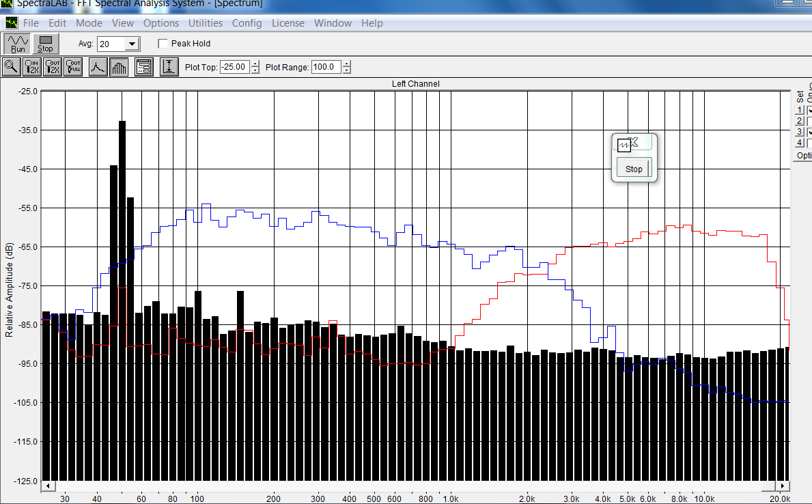Click the SpectraLAB app icon in menu bar

tap(12, 23)
